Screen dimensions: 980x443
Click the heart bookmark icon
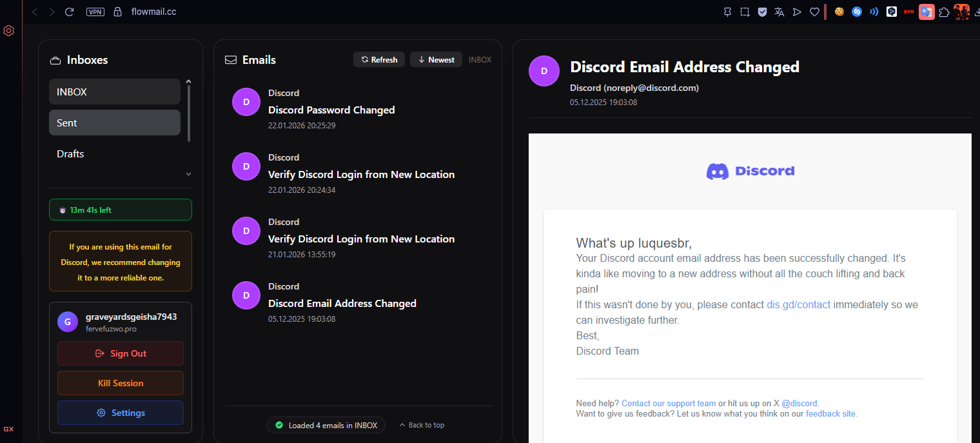(x=814, y=12)
